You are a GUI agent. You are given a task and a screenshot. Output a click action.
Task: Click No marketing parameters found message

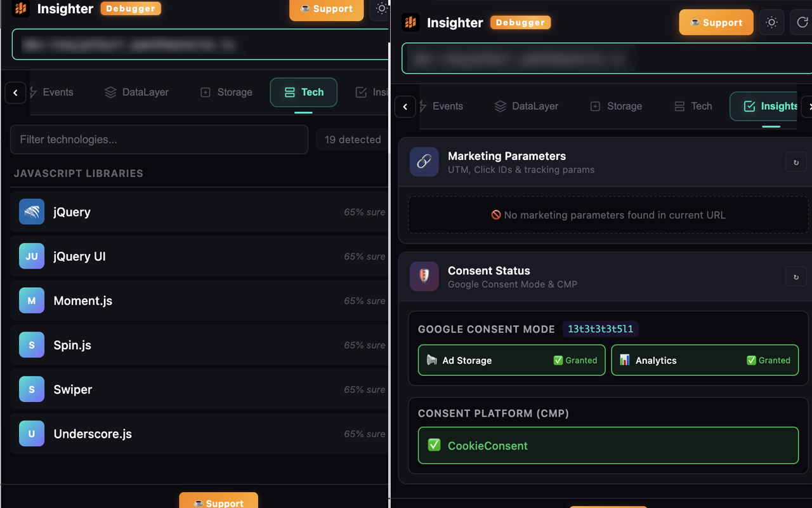coord(608,215)
